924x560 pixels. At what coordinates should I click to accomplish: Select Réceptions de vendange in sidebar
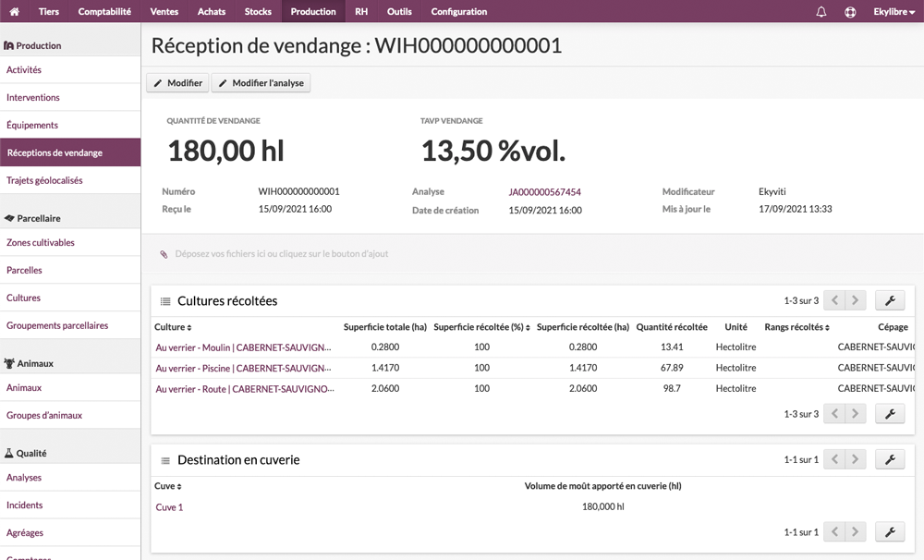(x=70, y=152)
